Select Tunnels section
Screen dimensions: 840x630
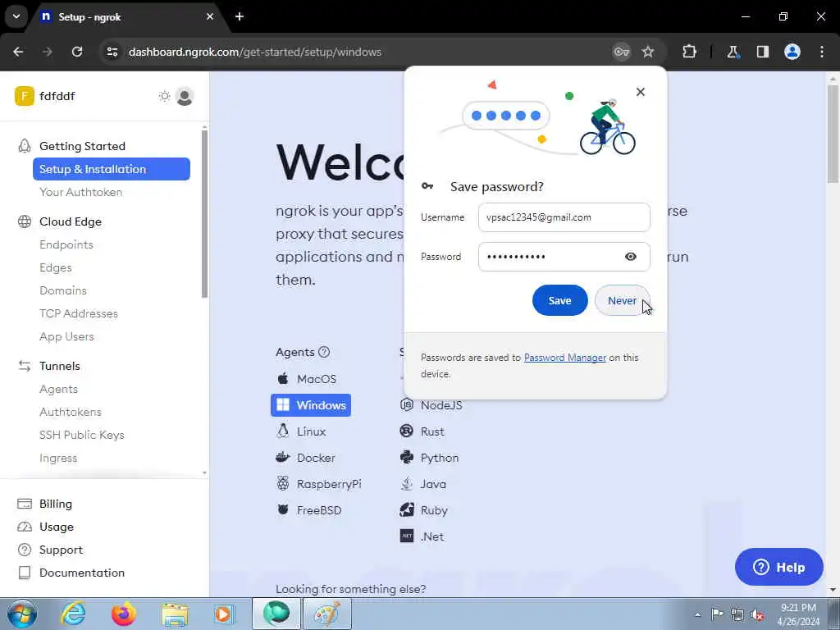59,367
